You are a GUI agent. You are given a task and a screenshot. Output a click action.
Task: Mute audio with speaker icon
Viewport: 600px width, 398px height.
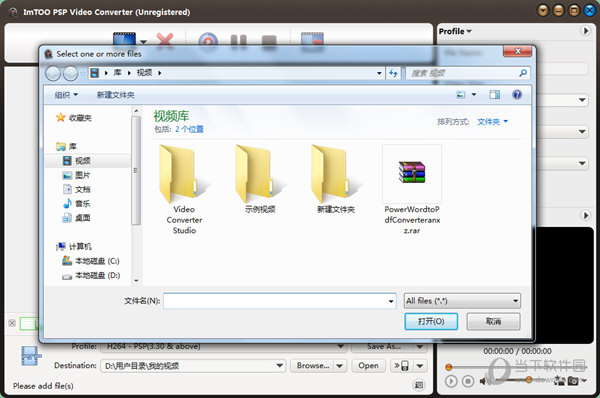tap(484, 381)
